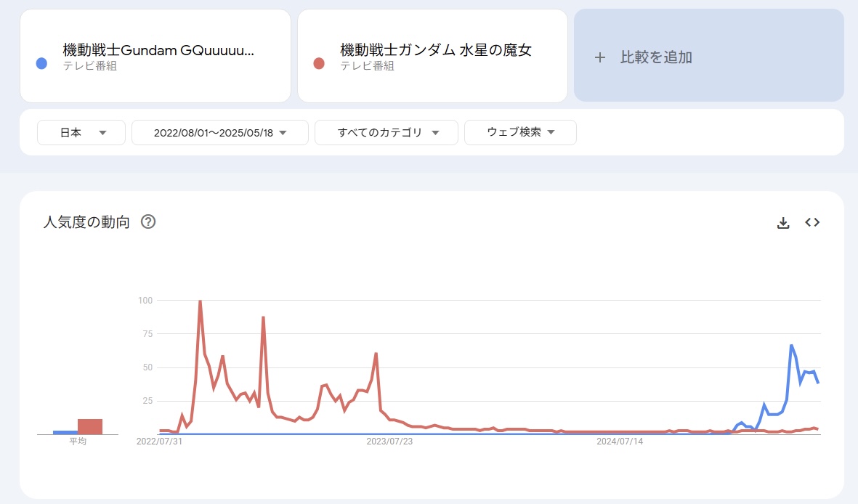Click the 2022/07/31 axis label
This screenshot has width=858, height=504.
tap(159, 441)
